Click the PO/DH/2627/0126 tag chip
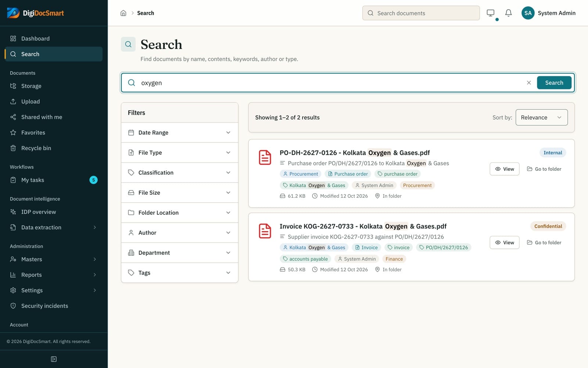This screenshot has height=368, width=588. [x=444, y=247]
